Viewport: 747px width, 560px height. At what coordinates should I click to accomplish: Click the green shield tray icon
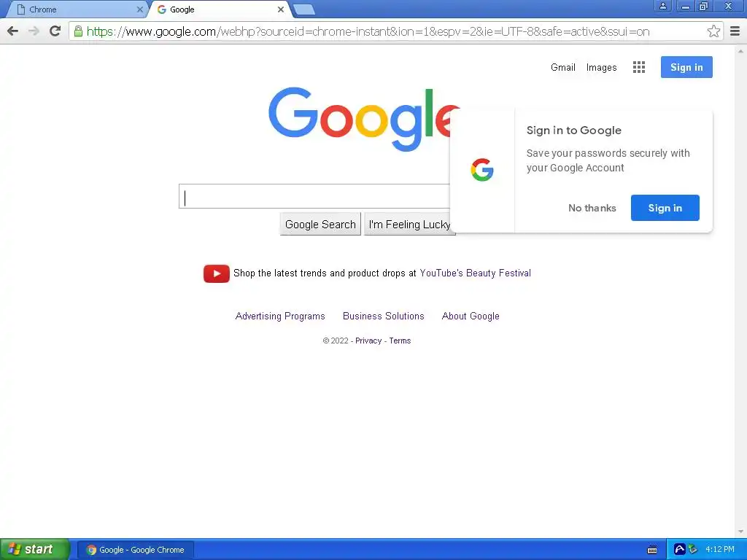(693, 550)
